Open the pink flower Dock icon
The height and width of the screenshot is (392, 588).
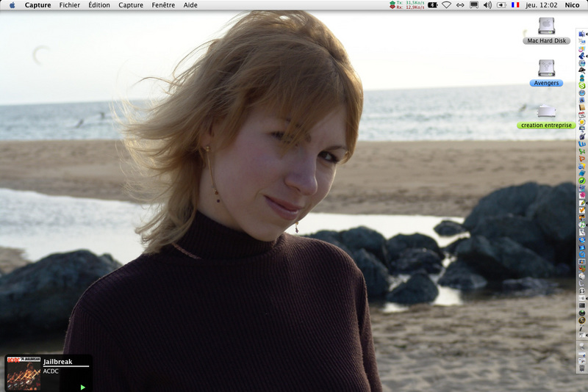coord(582,195)
